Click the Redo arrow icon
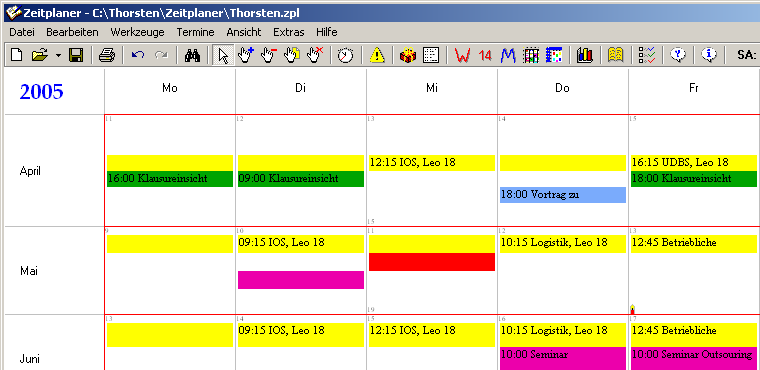This screenshot has height=370, width=760. [161, 55]
